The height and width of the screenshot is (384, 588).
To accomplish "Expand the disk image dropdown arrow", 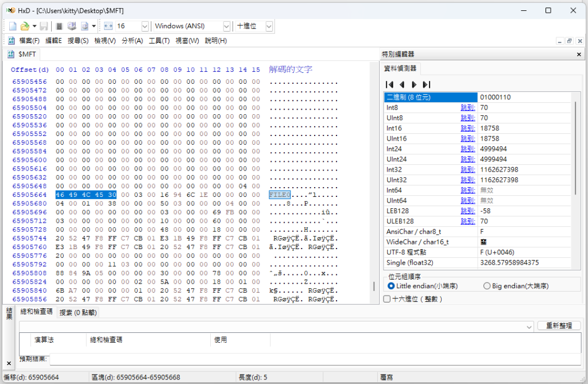I will pyautogui.click(x=94, y=26).
